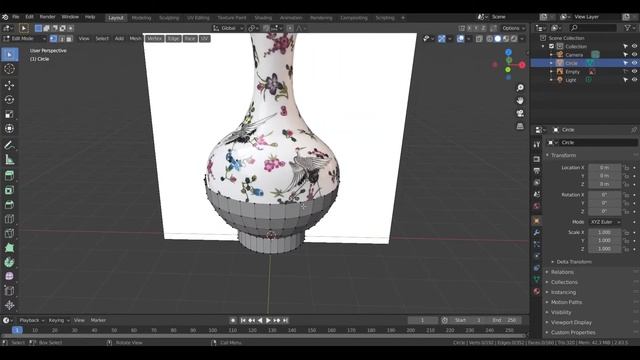Toggle X-ray view in viewport header
The image size is (640, 360).
coord(479,38)
